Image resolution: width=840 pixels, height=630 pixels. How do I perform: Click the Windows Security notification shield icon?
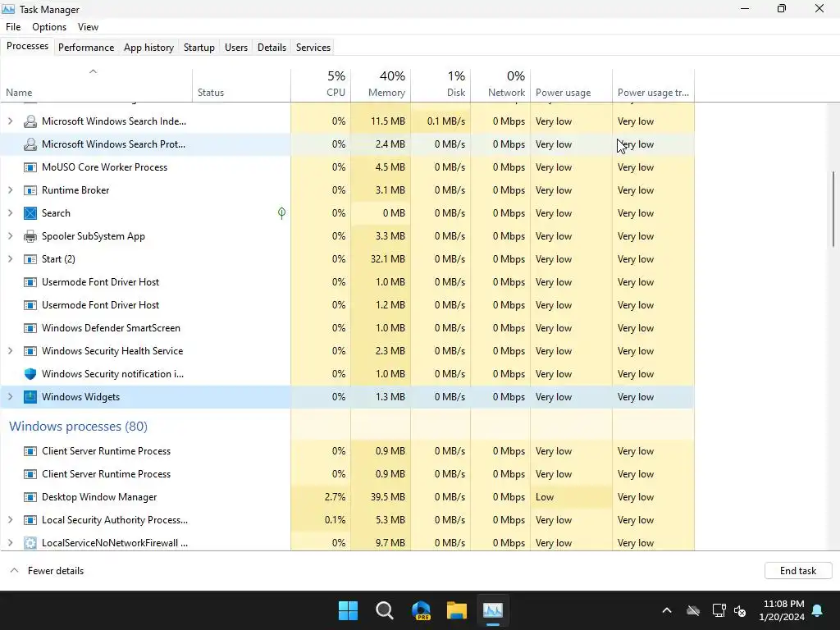pyautogui.click(x=30, y=374)
